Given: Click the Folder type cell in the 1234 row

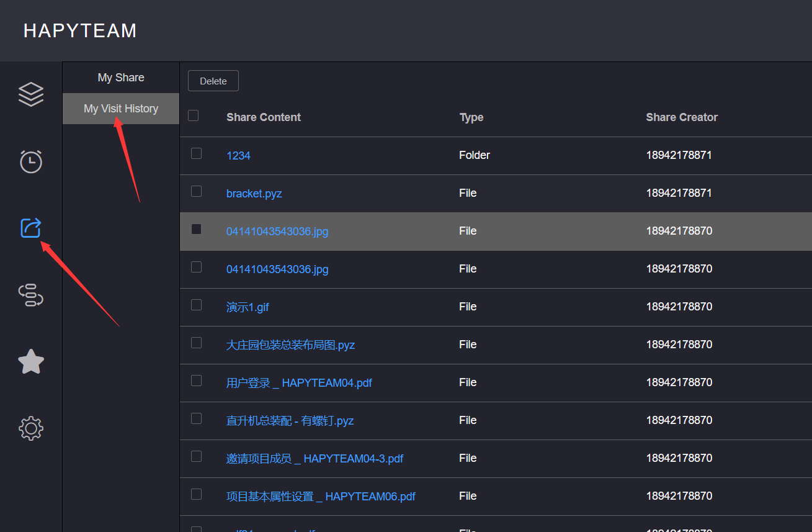Looking at the screenshot, I should (475, 155).
